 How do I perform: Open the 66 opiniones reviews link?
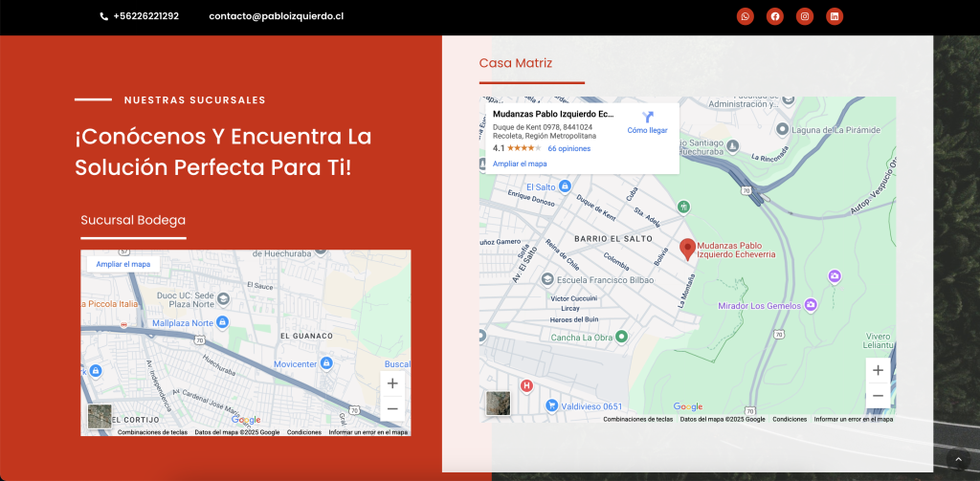[x=568, y=148]
